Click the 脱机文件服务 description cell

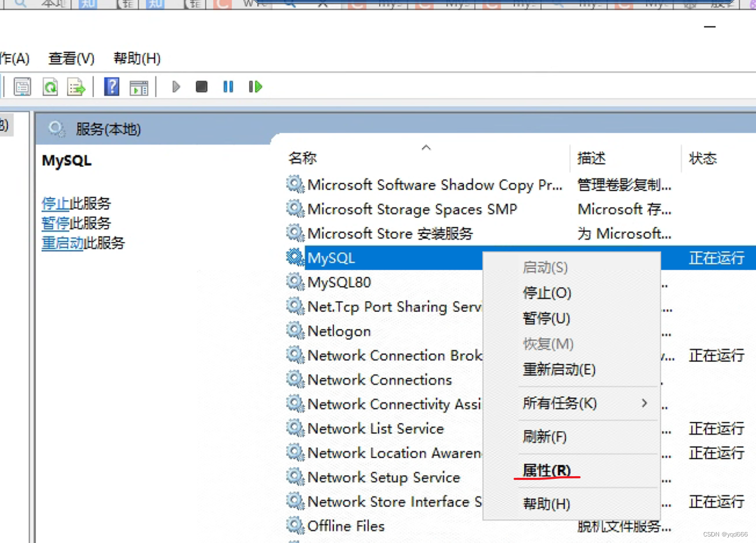point(624,526)
